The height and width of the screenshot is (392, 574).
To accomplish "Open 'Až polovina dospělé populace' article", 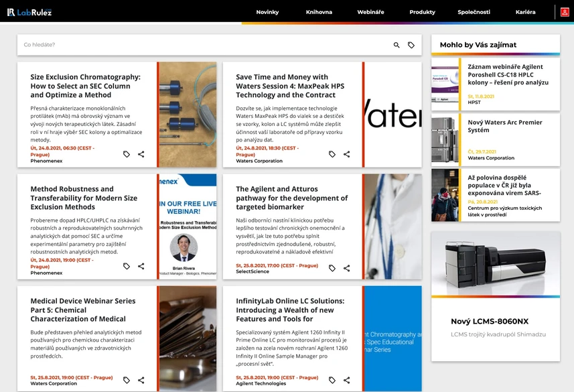I will [504, 185].
